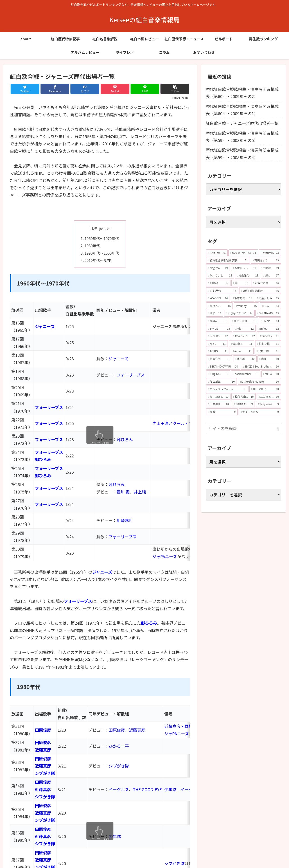Jump to 1990年代〜2000年代 in contents
The height and width of the screenshot is (868, 289).
coord(102,253)
